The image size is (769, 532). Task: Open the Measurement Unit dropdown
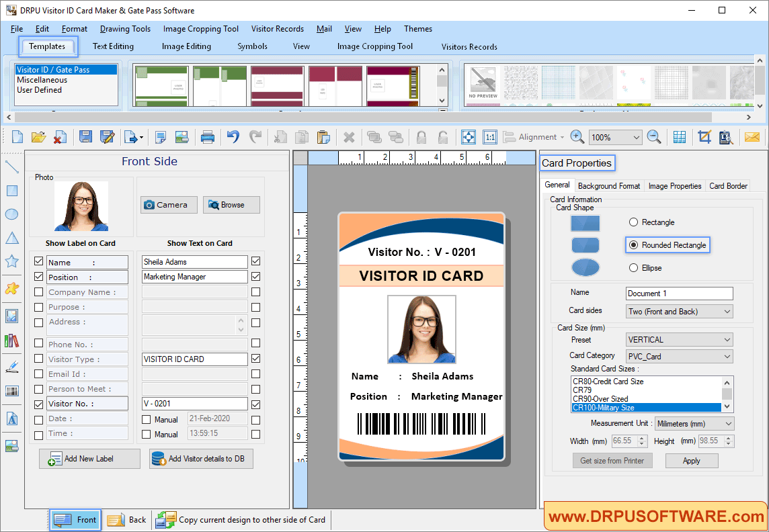[694, 423]
